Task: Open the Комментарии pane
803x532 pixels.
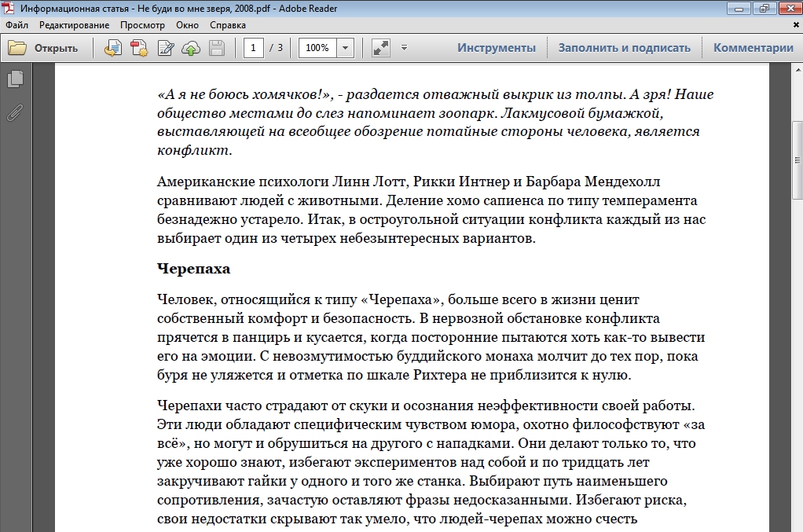Action: (x=753, y=48)
